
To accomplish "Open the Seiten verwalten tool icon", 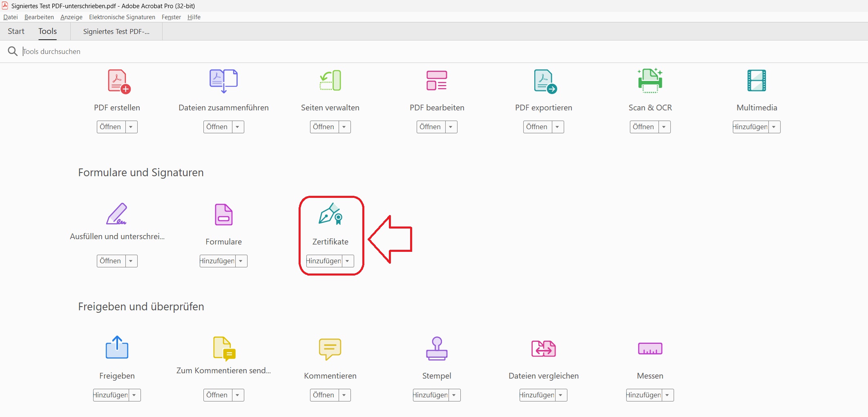I will [x=330, y=81].
